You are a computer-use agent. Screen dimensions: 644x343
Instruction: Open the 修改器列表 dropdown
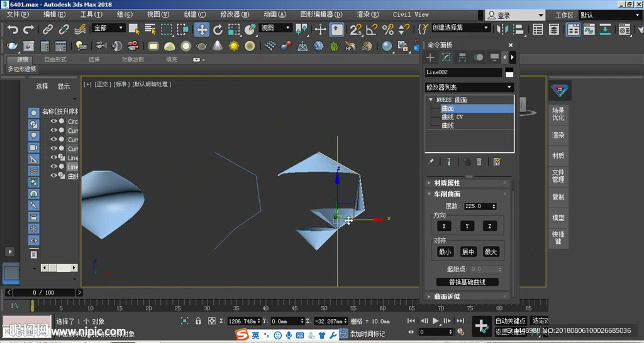[x=469, y=87]
